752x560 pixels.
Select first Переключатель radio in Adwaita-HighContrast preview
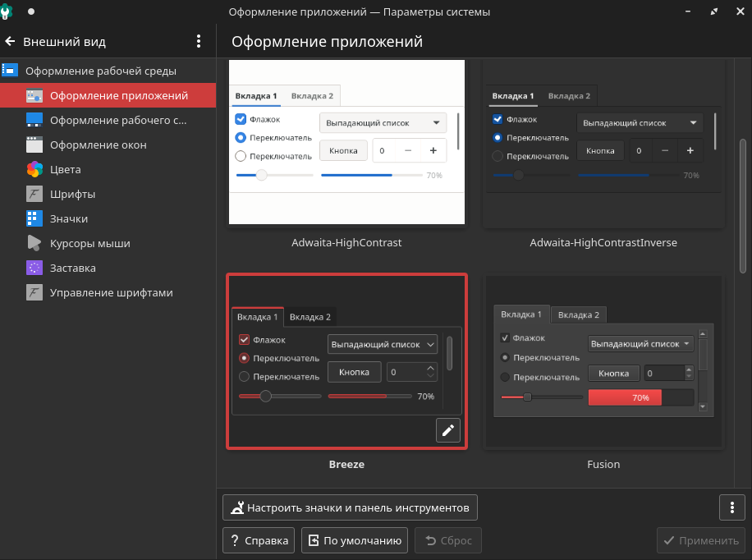(x=241, y=138)
